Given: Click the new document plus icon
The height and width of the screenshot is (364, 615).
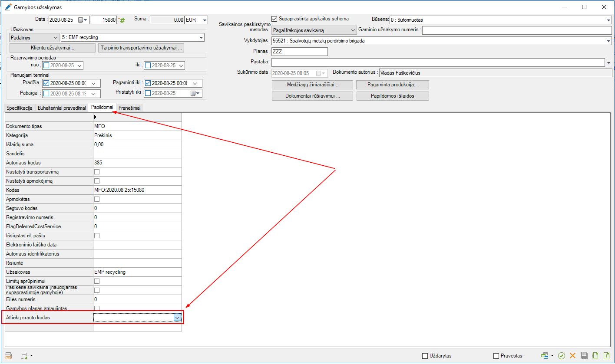Looking at the screenshot, I should point(606,356).
